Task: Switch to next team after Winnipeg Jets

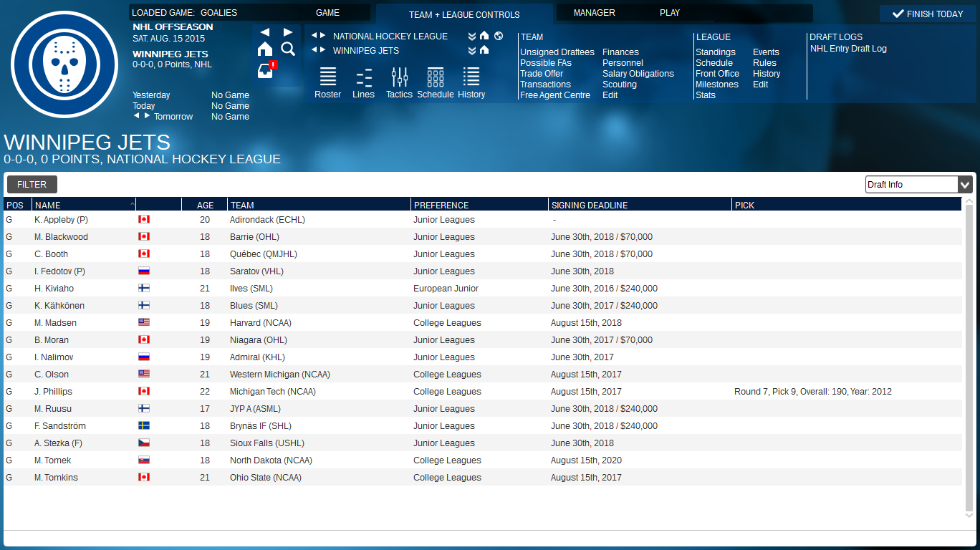Action: click(323, 50)
